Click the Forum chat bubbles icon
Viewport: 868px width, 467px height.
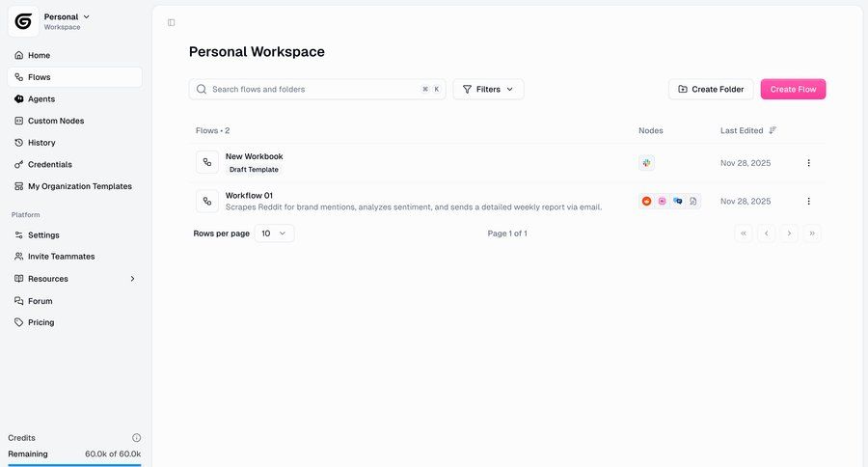[19, 301]
